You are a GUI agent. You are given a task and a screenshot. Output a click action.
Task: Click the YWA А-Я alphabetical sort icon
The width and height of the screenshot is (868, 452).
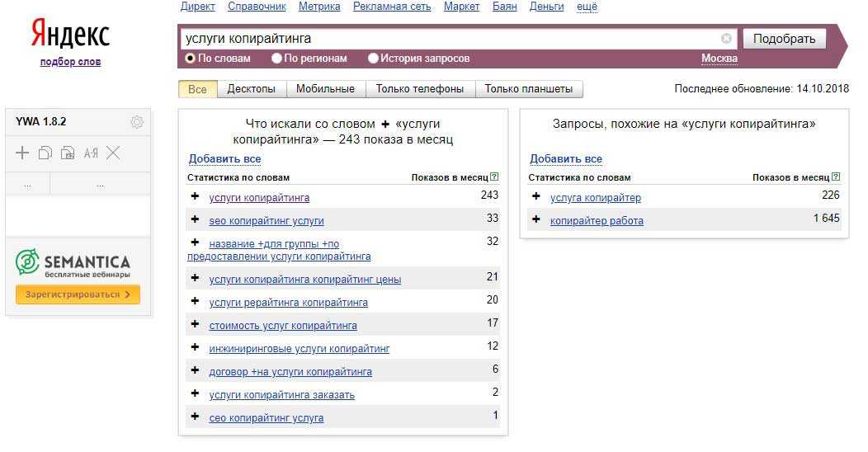(91, 153)
